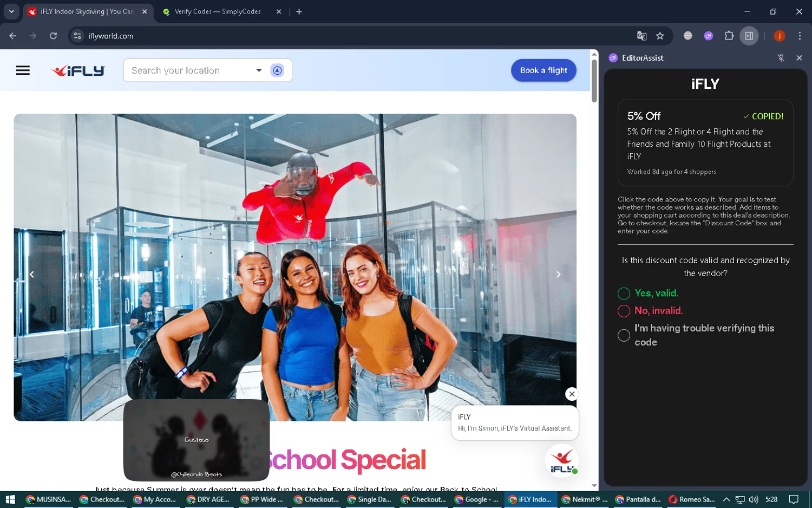This screenshot has width=812, height=508.
Task: Open the Windows Start menu
Action: pos(10,499)
